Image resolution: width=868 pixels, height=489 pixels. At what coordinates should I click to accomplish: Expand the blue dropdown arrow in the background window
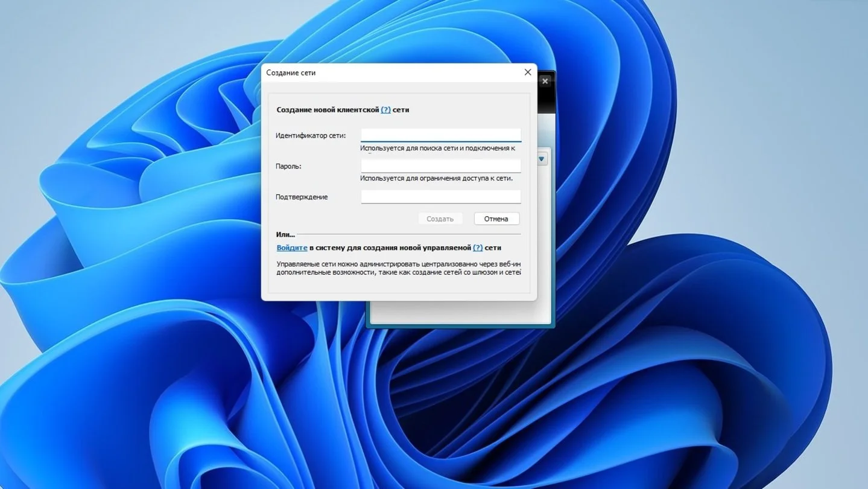(x=542, y=159)
